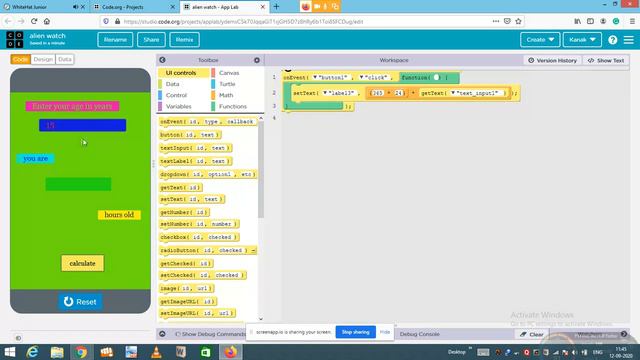Pick the checkbox(id, checked) toolbox block
The image size is (640, 360).
(199, 237)
